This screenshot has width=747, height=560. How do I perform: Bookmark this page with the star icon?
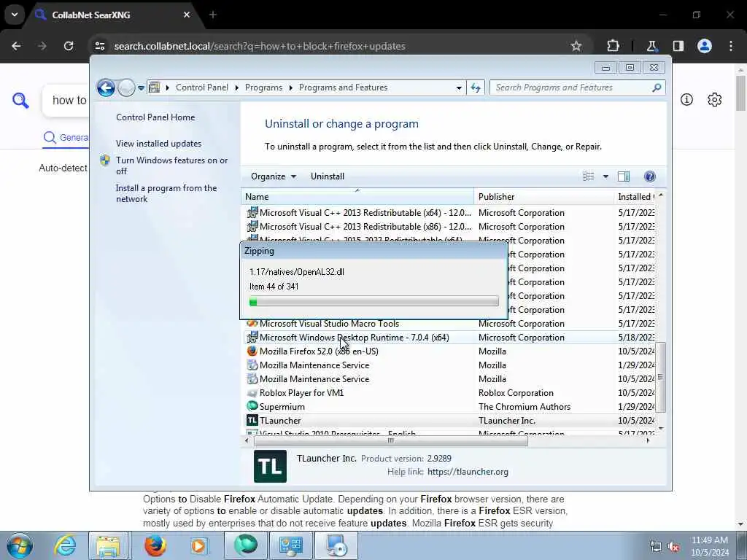(x=576, y=46)
